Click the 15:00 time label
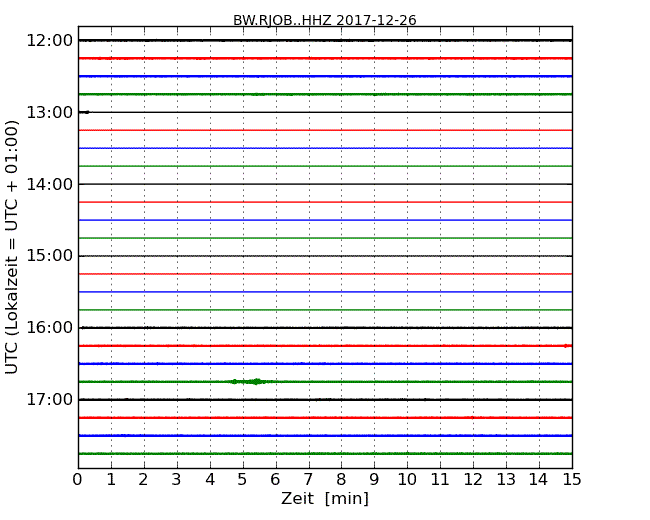 point(49,256)
